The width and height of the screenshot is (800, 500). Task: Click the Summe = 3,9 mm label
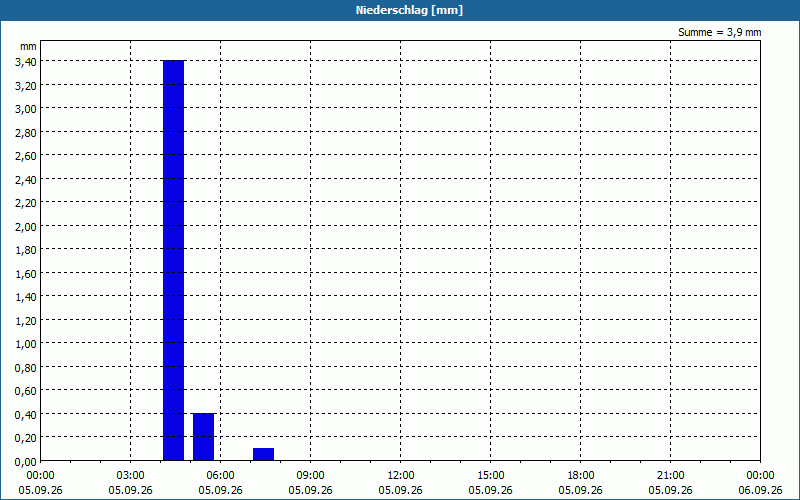click(719, 32)
